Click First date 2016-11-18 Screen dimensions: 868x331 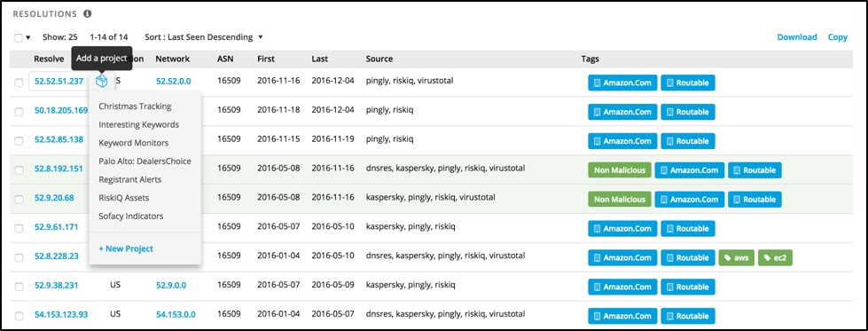pyautogui.click(x=278, y=110)
